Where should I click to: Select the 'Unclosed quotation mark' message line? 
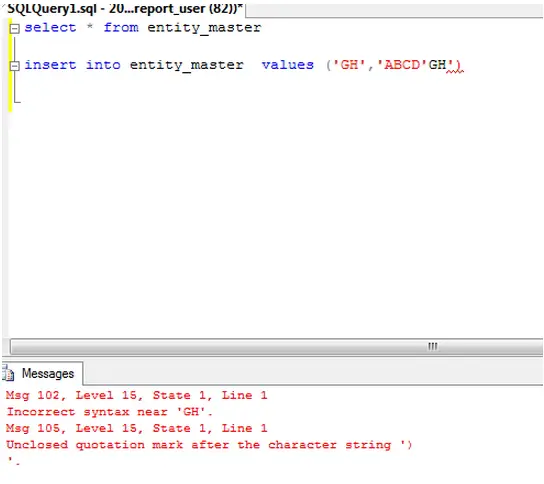pos(209,445)
